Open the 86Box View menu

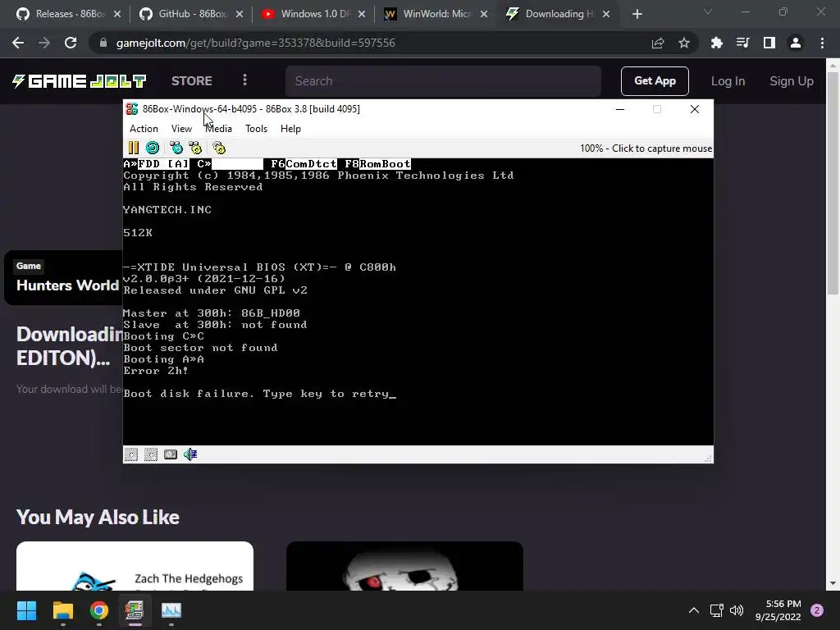(181, 129)
